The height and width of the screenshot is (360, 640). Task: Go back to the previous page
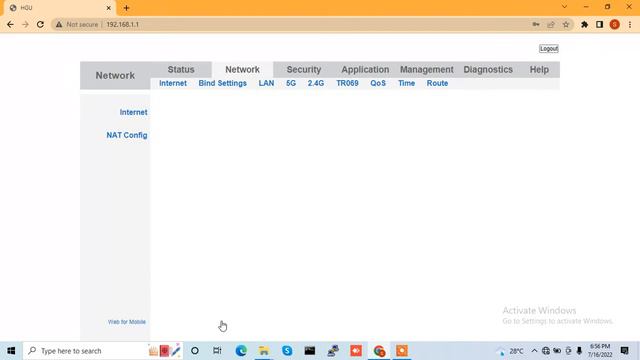pyautogui.click(x=11, y=24)
